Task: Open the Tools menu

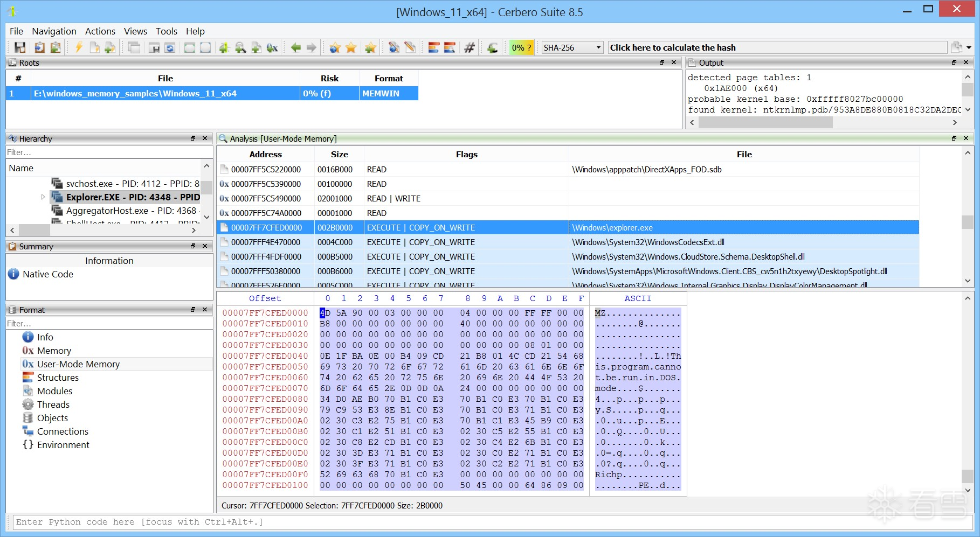Action: (166, 31)
